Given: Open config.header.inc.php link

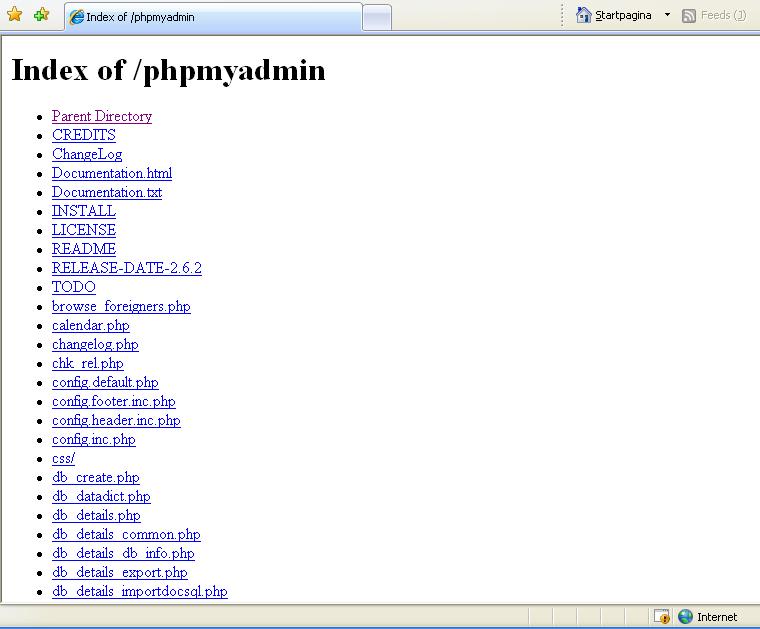Looking at the screenshot, I should [116, 420].
